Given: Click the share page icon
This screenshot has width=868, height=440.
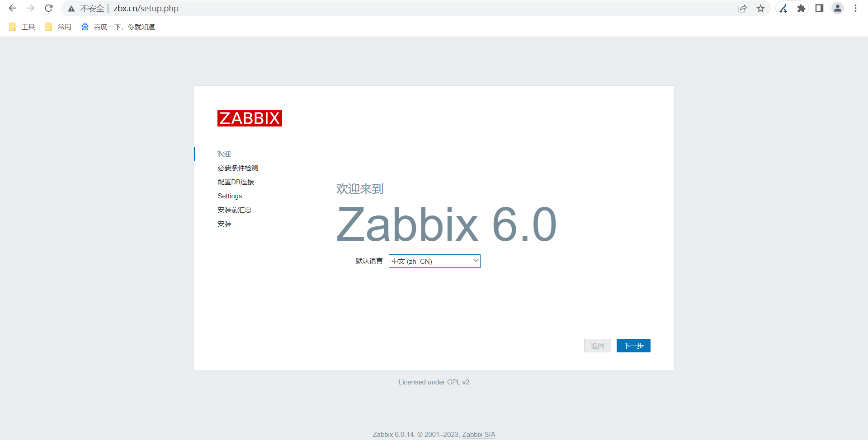Looking at the screenshot, I should tap(742, 9).
